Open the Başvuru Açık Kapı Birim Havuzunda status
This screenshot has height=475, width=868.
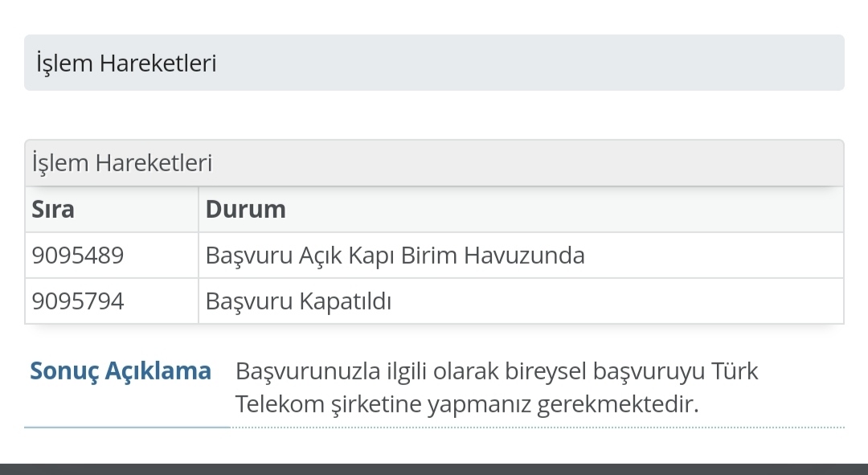tap(395, 256)
